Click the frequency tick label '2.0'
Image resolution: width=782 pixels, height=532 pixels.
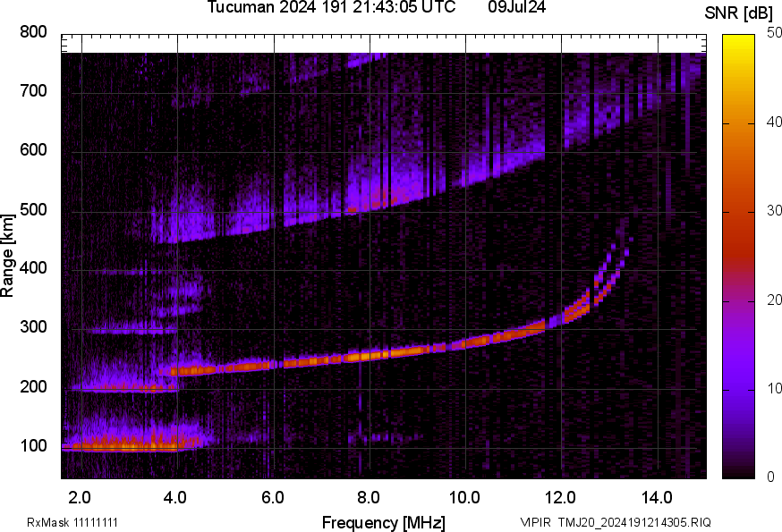[80, 498]
